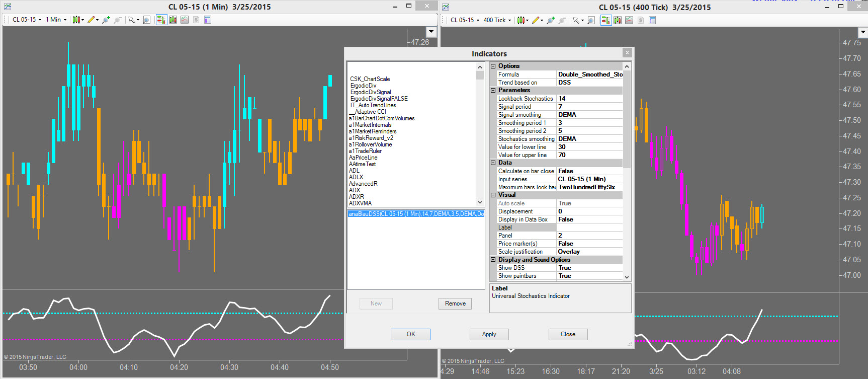Toggle Display in Data Box value
868x379 pixels.
[x=589, y=219]
